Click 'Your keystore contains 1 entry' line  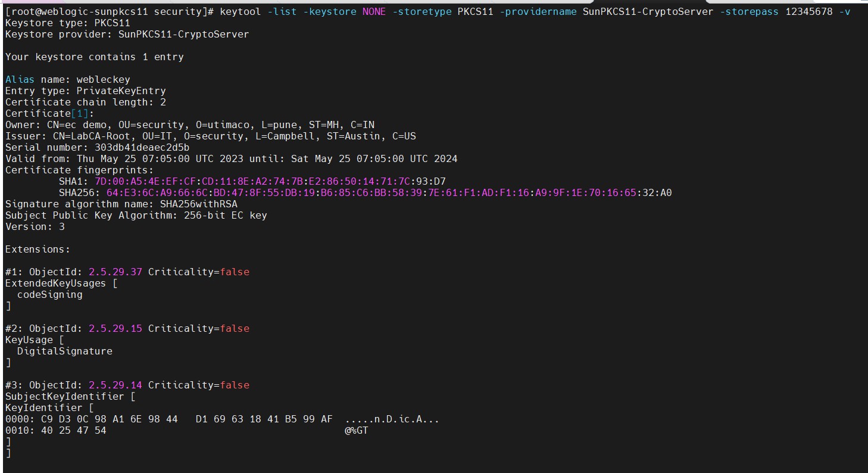pos(94,57)
